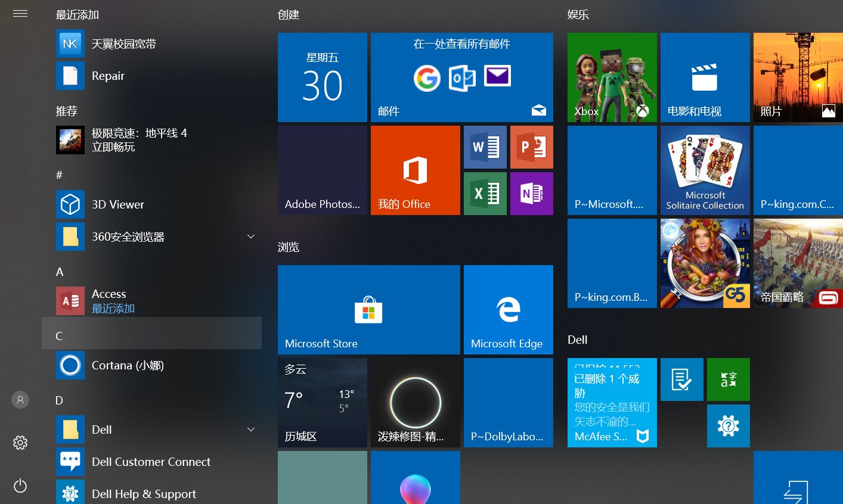
Task: Launch the 电影和电视 tile
Action: coord(705,77)
